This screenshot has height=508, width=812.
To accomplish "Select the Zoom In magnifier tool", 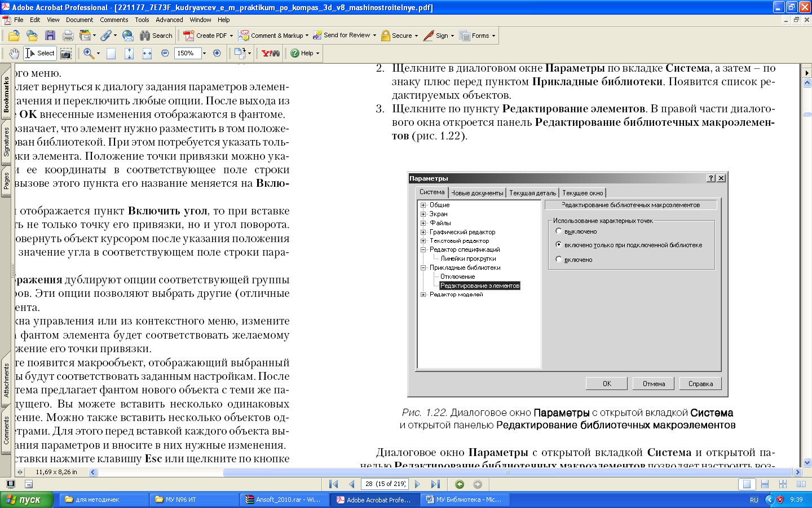I will pos(89,53).
